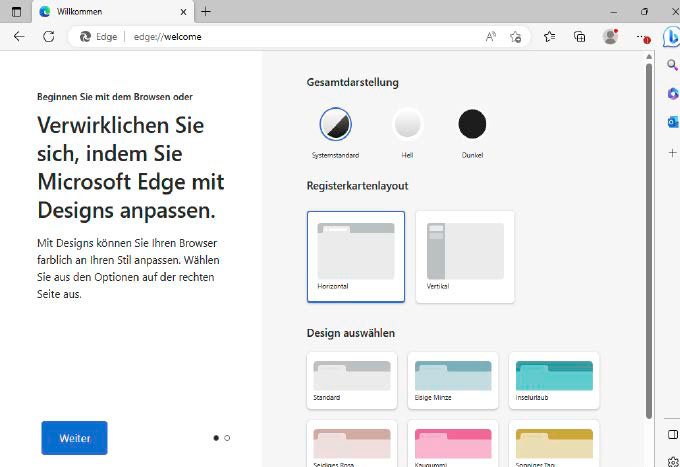Screen dimensions: 680x467
Task: Select Hell light appearance option
Action: pos(407,132)
